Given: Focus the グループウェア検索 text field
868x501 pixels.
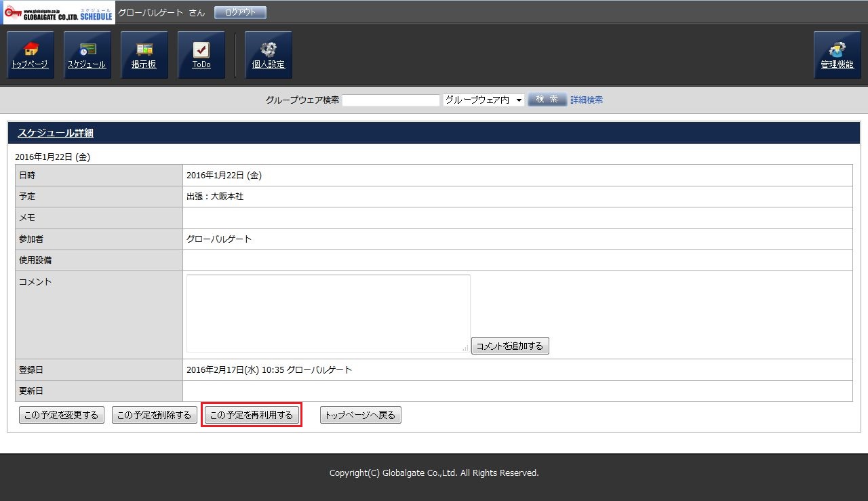Looking at the screenshot, I should [x=391, y=100].
